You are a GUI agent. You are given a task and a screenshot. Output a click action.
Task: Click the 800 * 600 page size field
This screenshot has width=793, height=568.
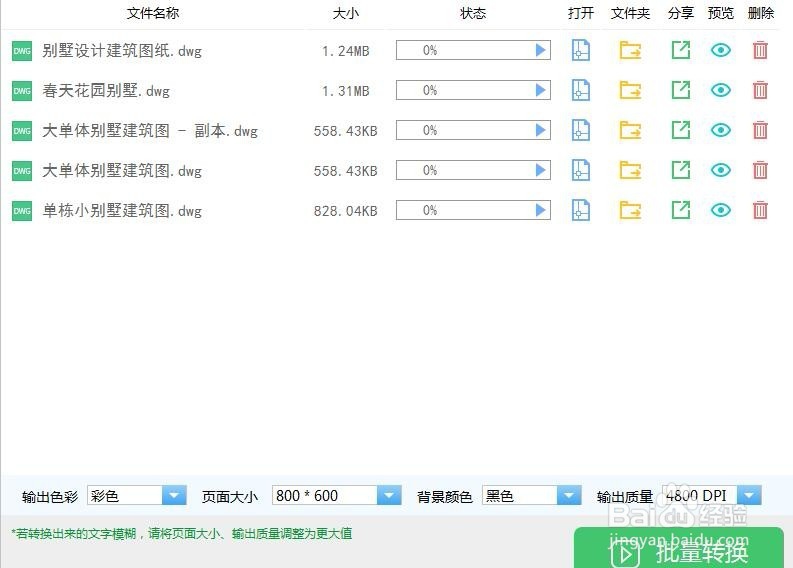tap(325, 495)
